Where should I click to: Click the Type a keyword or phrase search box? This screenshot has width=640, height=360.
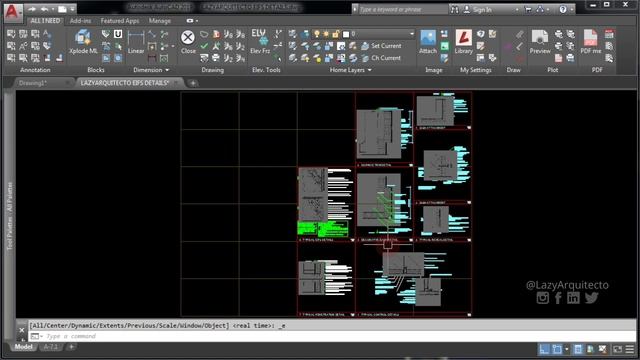click(402, 9)
